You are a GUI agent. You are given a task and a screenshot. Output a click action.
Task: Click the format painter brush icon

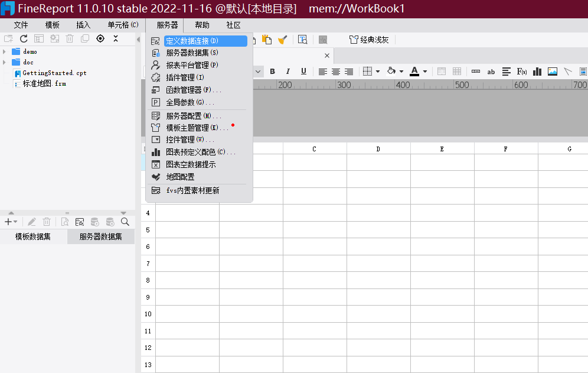tap(283, 40)
